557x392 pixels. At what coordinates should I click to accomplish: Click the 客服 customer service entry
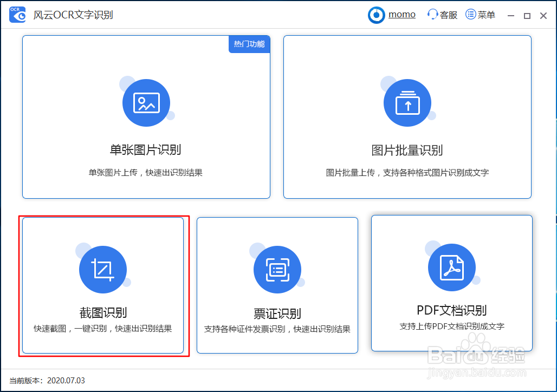(x=442, y=14)
